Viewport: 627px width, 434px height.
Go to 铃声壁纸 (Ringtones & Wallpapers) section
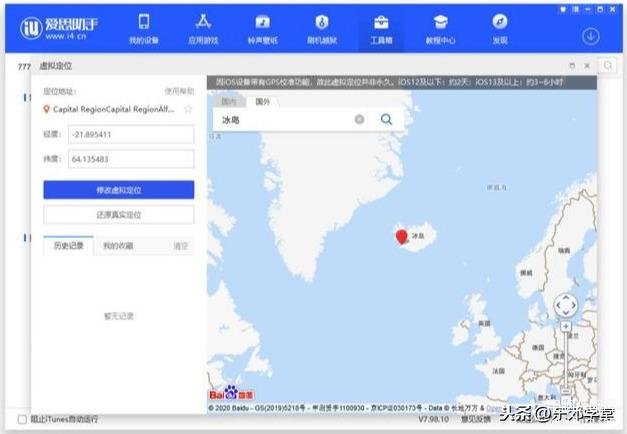coord(262,29)
